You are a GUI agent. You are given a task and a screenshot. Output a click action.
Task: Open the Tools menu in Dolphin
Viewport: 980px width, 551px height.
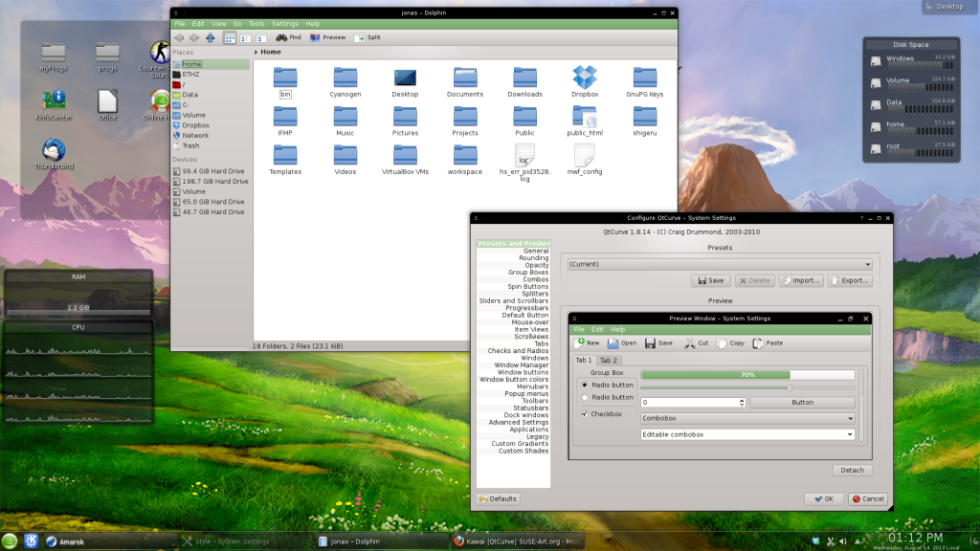point(256,23)
